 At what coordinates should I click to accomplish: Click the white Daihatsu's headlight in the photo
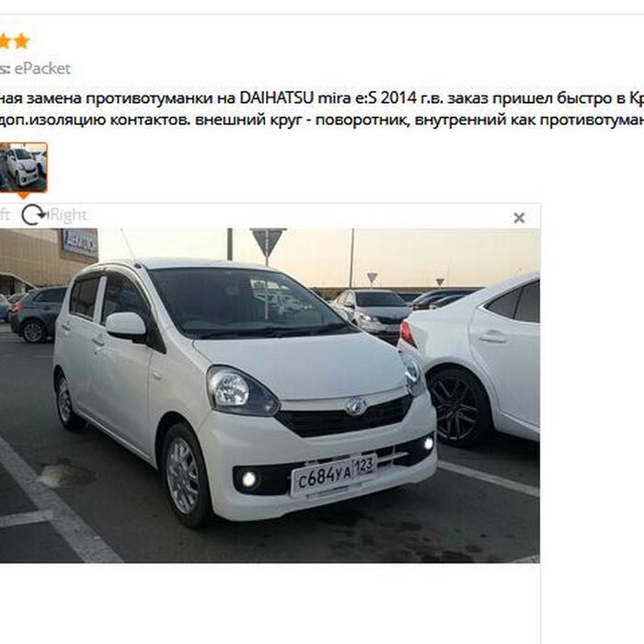click(242, 391)
